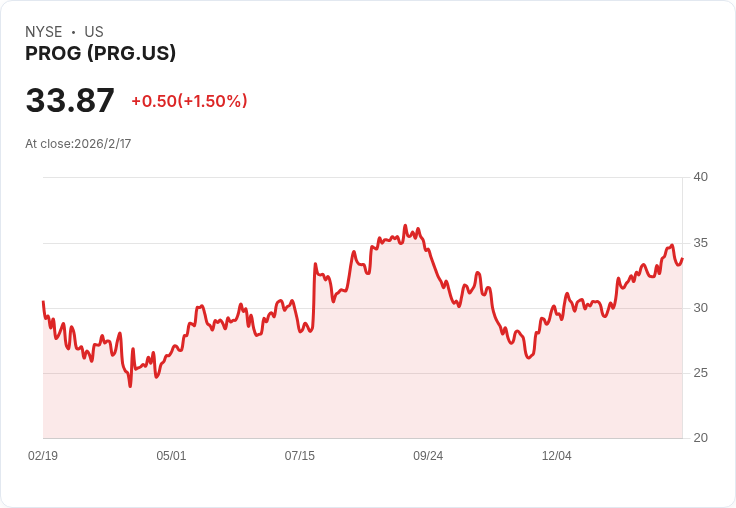This screenshot has width=736, height=508.
Task: Click the 25 label on the price axis
Action: click(x=700, y=373)
